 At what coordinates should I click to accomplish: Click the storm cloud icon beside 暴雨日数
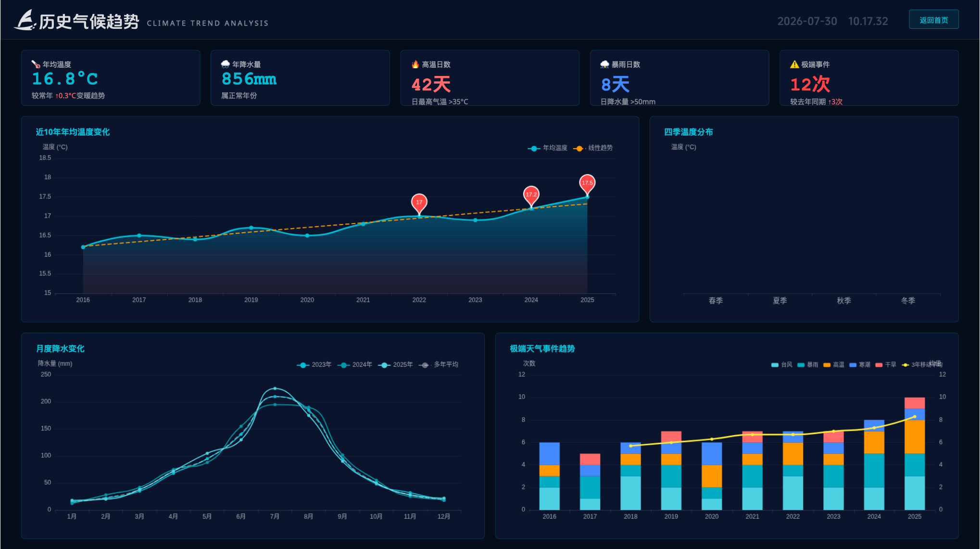tap(604, 64)
